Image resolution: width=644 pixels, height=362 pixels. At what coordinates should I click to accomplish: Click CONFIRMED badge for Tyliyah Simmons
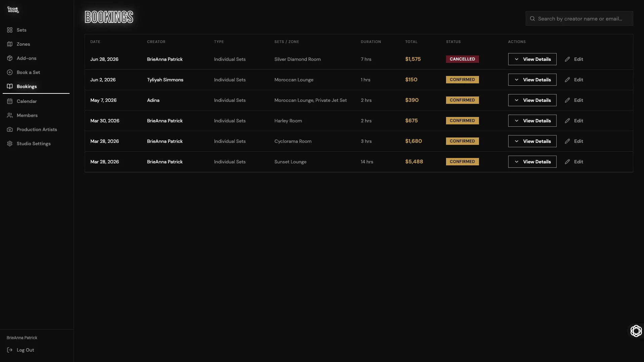(x=462, y=80)
